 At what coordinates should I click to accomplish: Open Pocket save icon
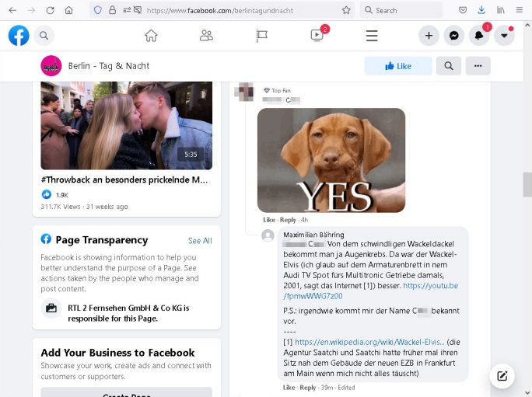click(463, 10)
